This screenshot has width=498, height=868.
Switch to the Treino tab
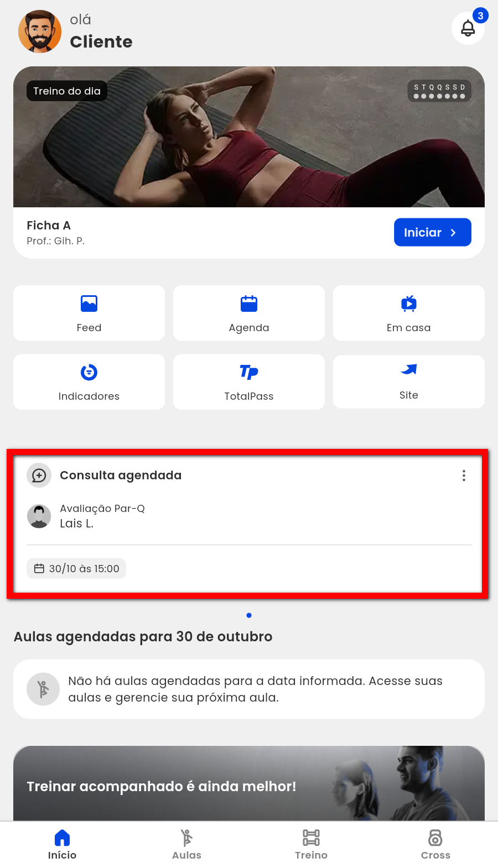[x=311, y=844]
